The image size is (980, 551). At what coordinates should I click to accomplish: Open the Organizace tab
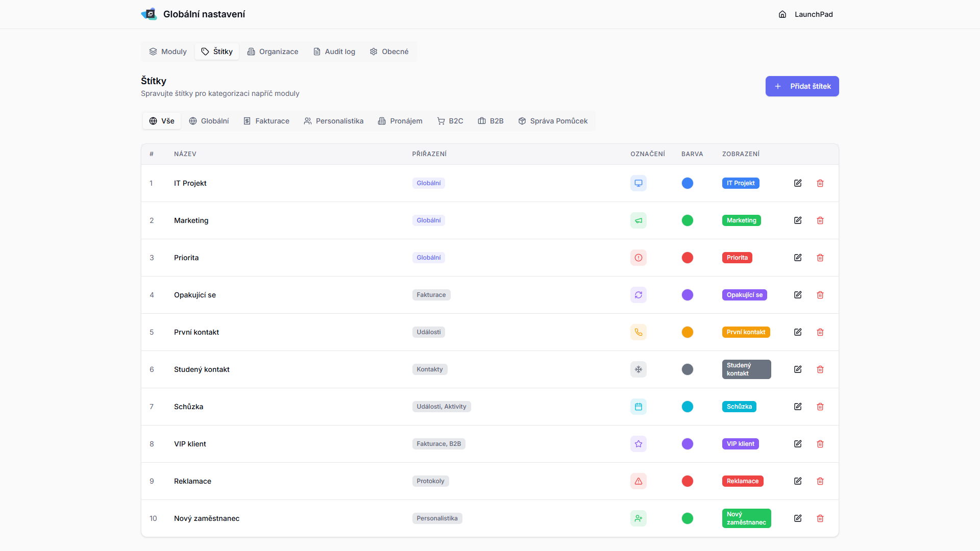[273, 52]
